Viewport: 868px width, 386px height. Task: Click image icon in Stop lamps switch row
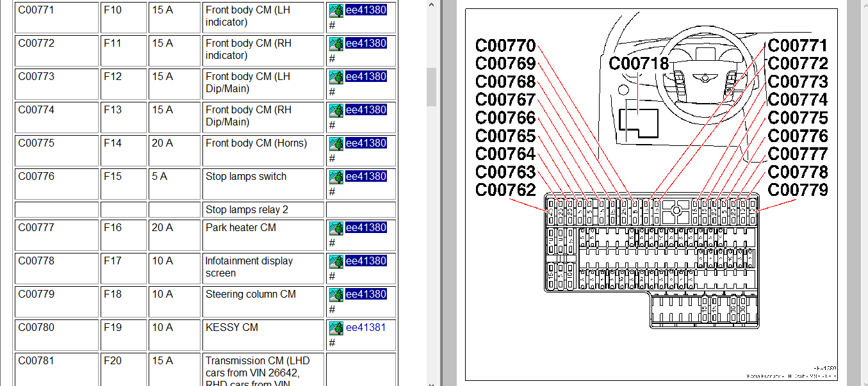[x=336, y=177]
